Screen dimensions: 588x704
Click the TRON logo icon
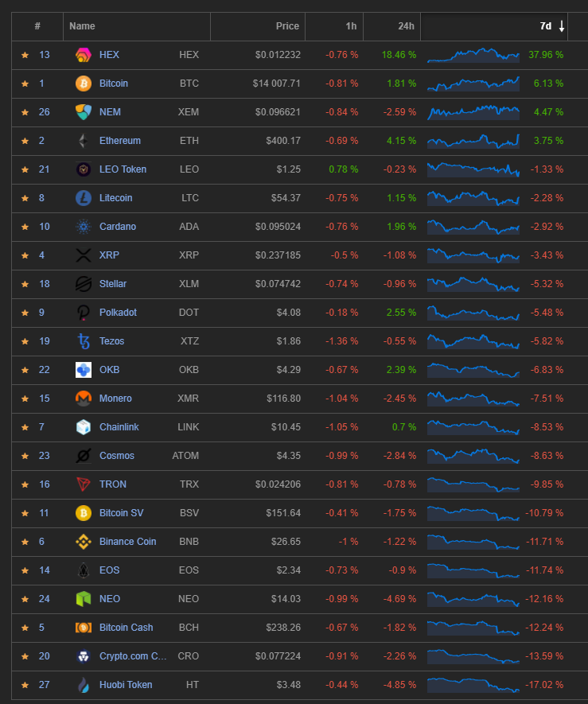point(84,484)
